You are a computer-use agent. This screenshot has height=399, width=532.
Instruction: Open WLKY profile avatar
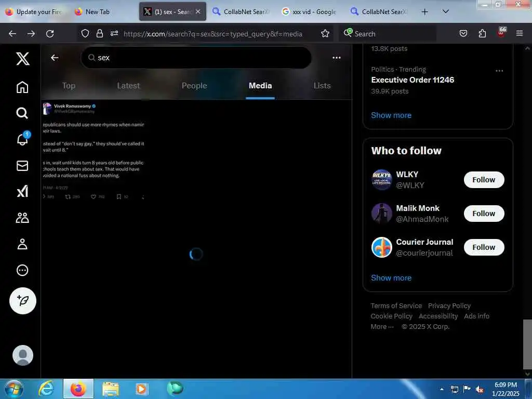pos(382,179)
